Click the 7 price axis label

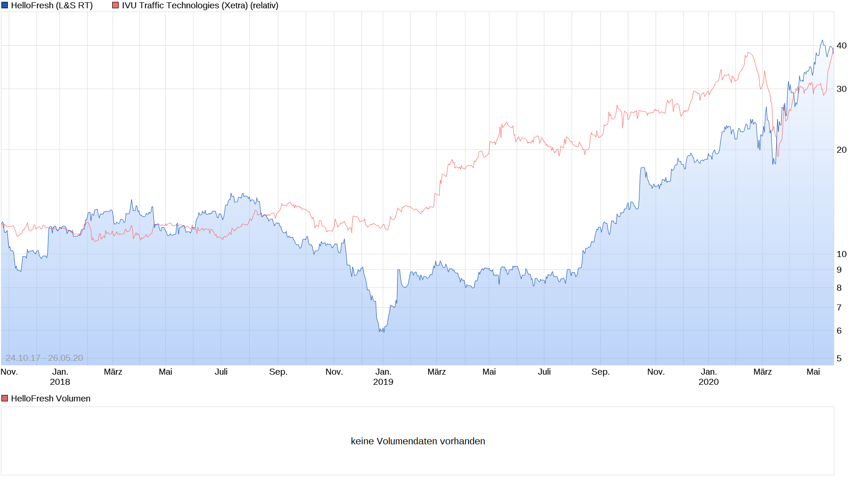click(x=839, y=308)
